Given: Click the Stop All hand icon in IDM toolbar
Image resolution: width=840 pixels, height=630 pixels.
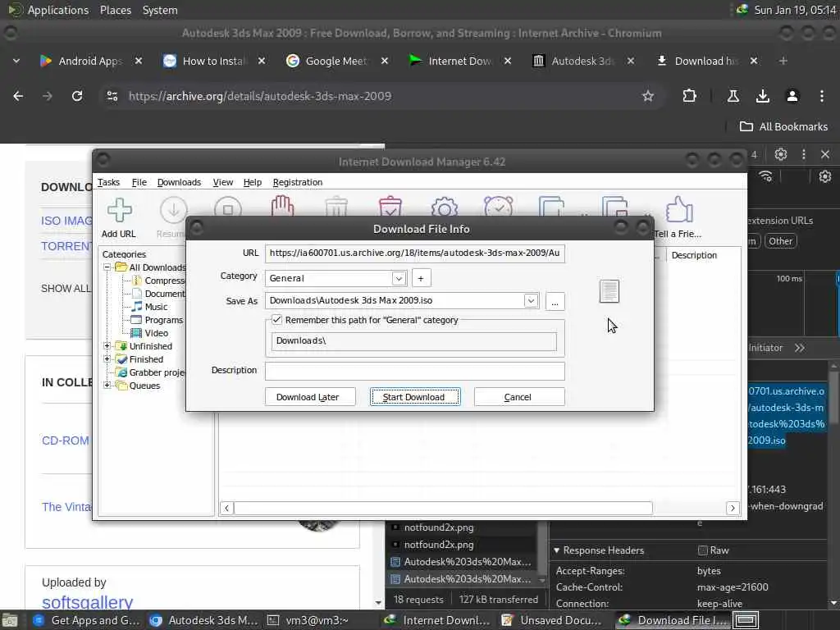Looking at the screenshot, I should point(282,206).
